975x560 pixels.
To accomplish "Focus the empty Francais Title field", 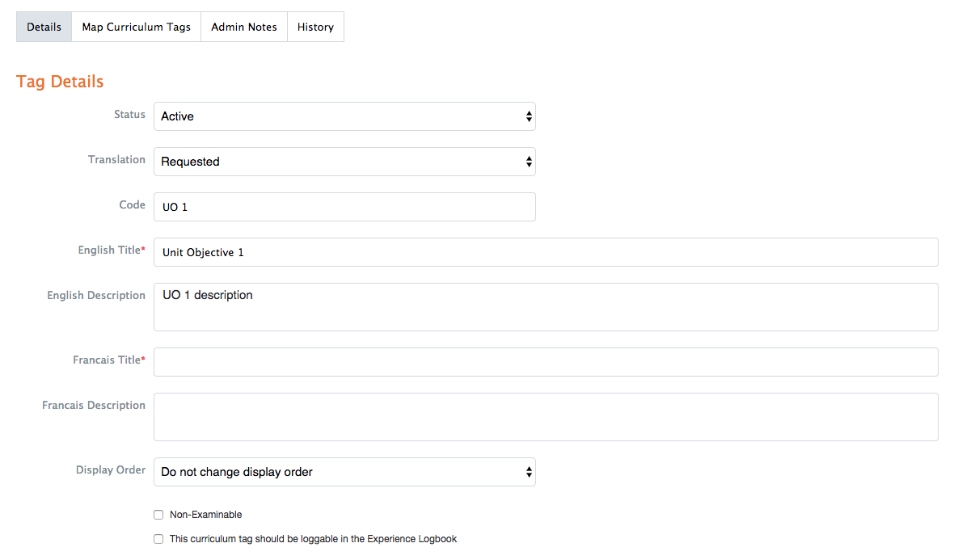I will [x=546, y=362].
